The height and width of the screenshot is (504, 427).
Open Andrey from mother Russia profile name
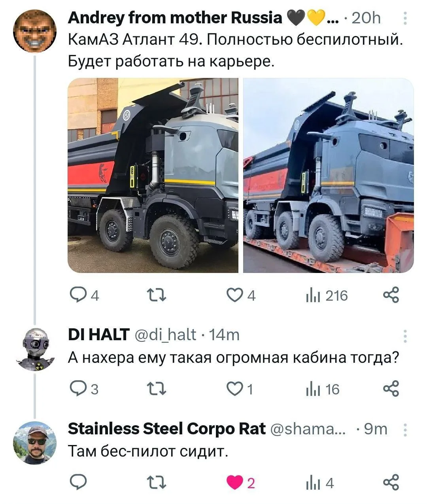tap(175, 18)
